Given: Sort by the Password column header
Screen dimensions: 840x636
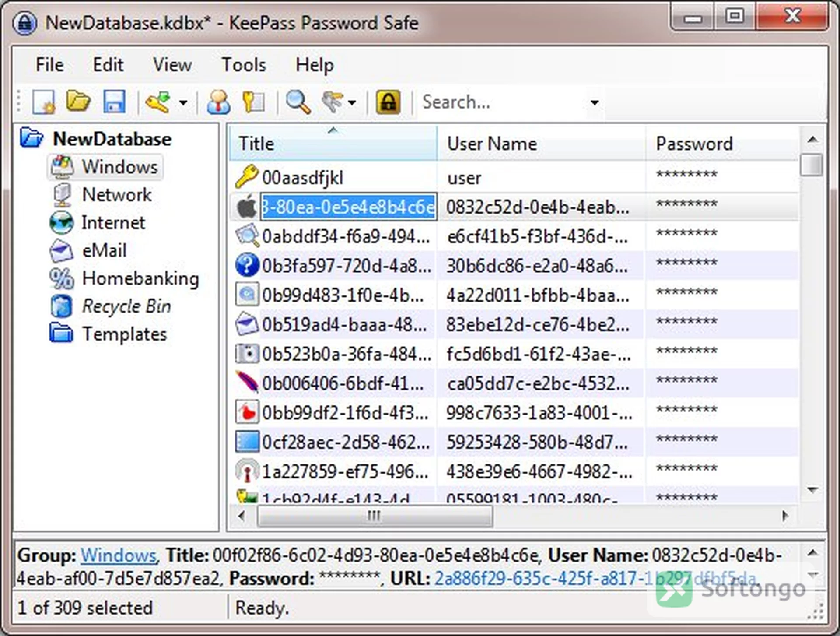Looking at the screenshot, I should (722, 143).
